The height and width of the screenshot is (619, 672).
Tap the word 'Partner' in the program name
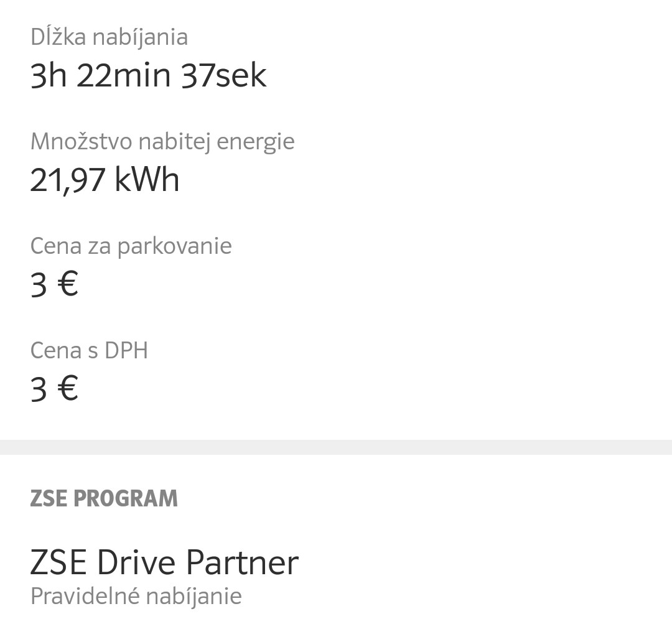(x=243, y=562)
